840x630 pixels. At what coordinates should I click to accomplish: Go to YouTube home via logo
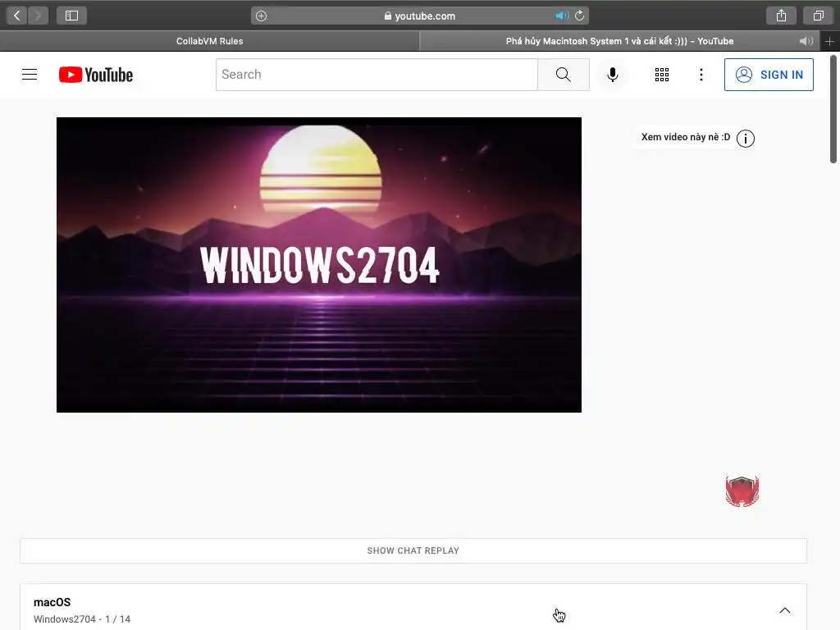(x=96, y=75)
